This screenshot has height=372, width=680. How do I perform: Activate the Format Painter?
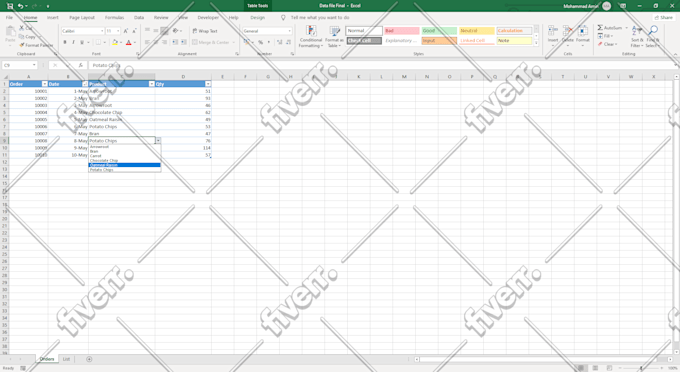point(36,45)
